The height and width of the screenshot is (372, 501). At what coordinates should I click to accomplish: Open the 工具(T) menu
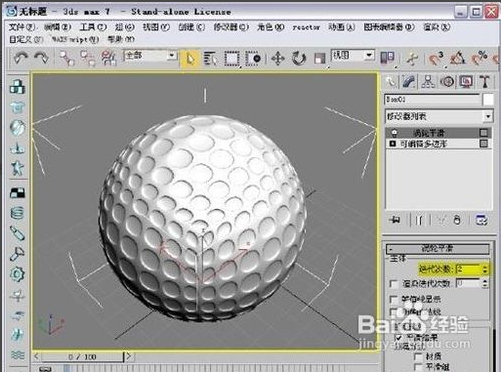(93, 27)
